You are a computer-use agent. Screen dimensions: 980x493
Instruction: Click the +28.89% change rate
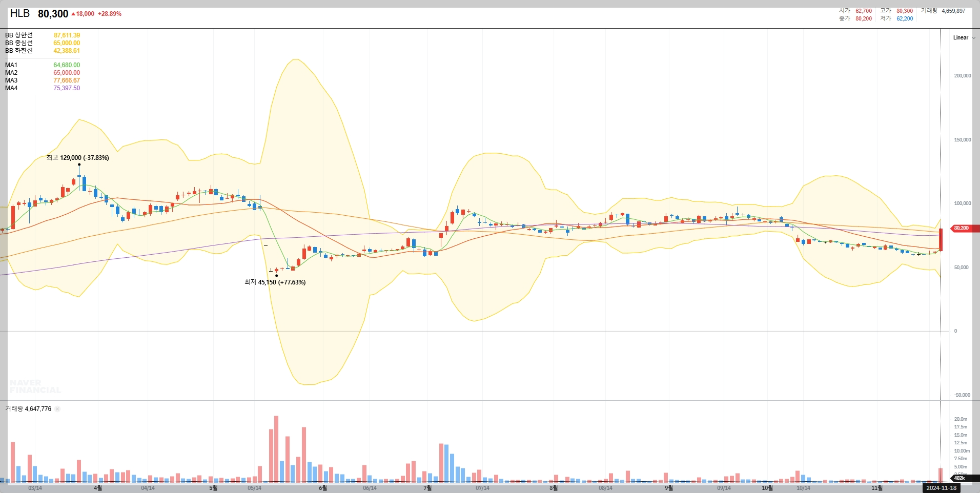pyautogui.click(x=110, y=14)
